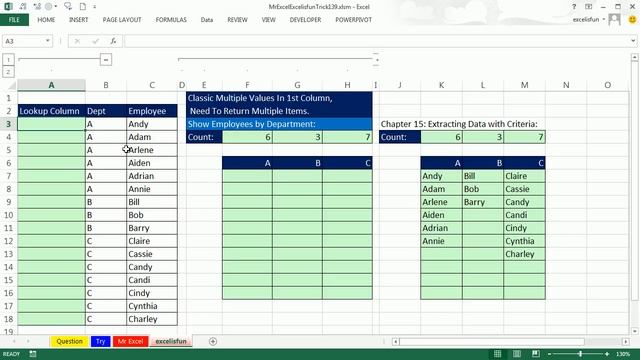640x360 pixels.
Task: Select all cells with corner triangle
Action: pos(11,85)
